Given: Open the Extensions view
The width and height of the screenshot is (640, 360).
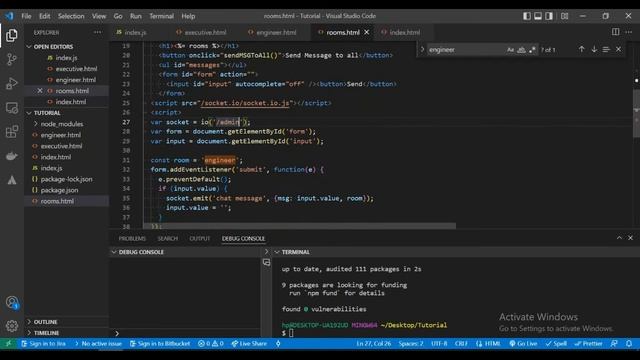Looking at the screenshot, I should point(11,132).
